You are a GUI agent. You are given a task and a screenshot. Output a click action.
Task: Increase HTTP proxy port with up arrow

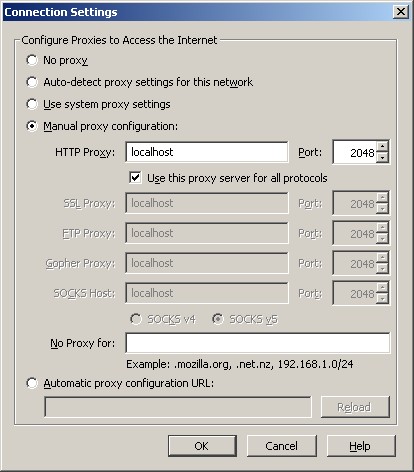(383, 146)
